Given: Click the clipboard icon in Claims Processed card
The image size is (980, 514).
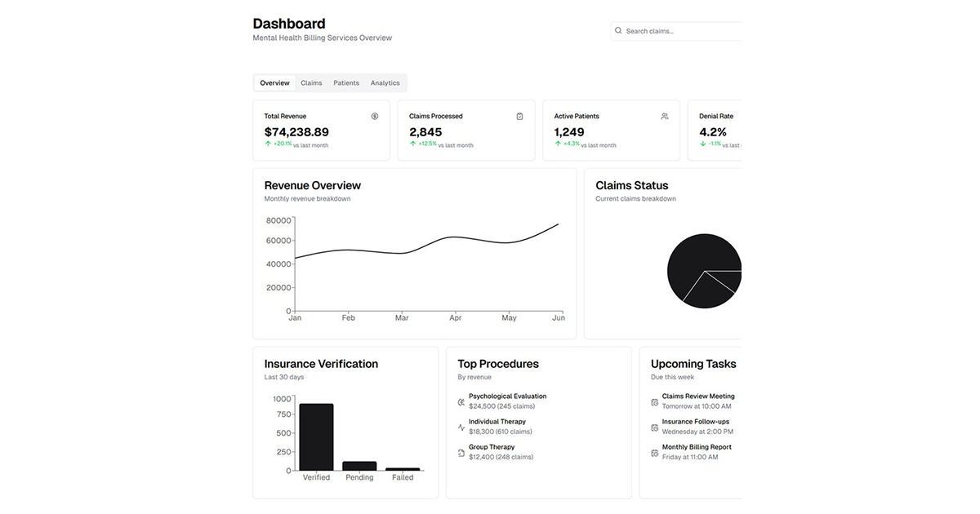Looking at the screenshot, I should (519, 117).
